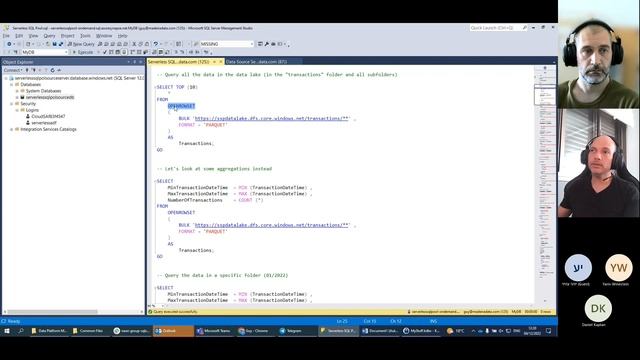Click the Cut icon in toolbar
Viewport: 640px width, 360px height.
tap(134, 44)
